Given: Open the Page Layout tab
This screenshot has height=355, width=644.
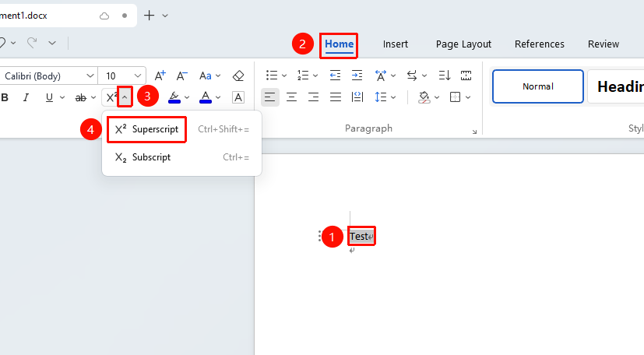Looking at the screenshot, I should coord(463,44).
